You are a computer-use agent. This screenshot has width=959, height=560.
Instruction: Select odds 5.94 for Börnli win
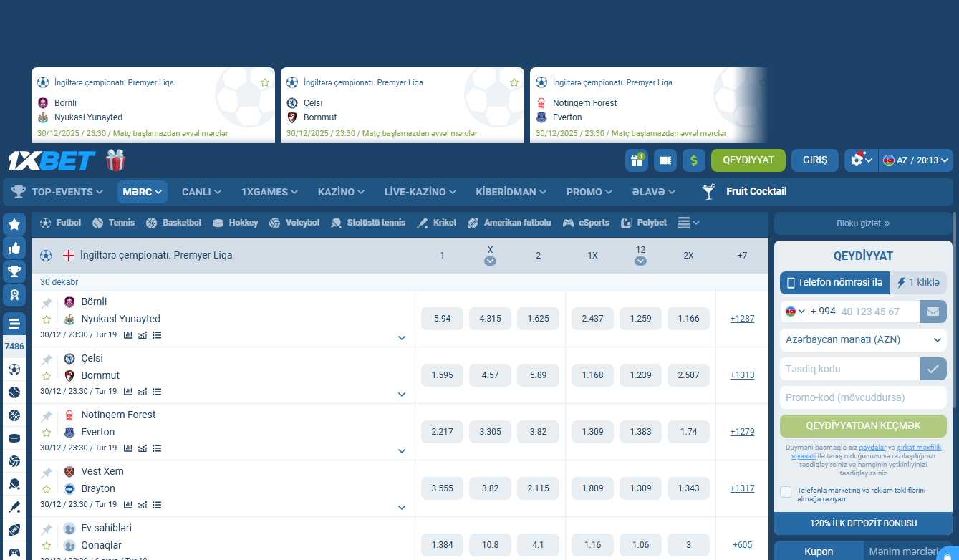coord(442,319)
